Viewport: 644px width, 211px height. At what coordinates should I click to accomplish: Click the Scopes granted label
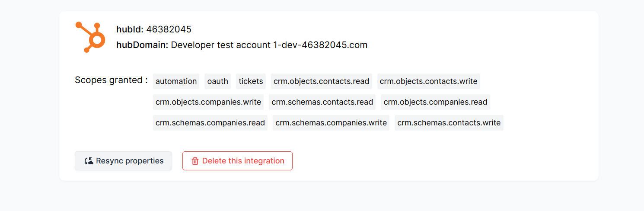click(x=111, y=80)
